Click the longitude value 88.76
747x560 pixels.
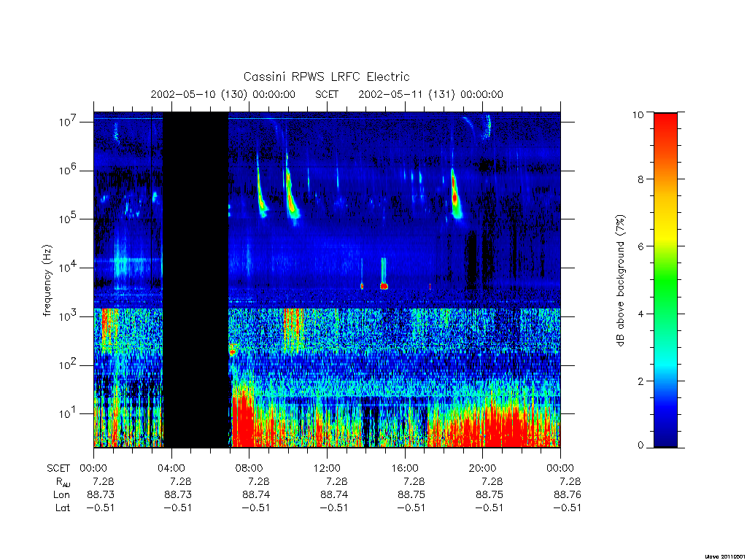(568, 495)
